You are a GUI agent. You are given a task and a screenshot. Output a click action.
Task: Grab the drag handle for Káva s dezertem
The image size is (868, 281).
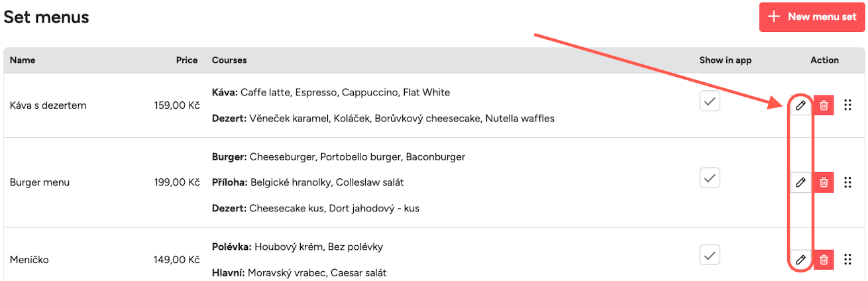(x=847, y=105)
